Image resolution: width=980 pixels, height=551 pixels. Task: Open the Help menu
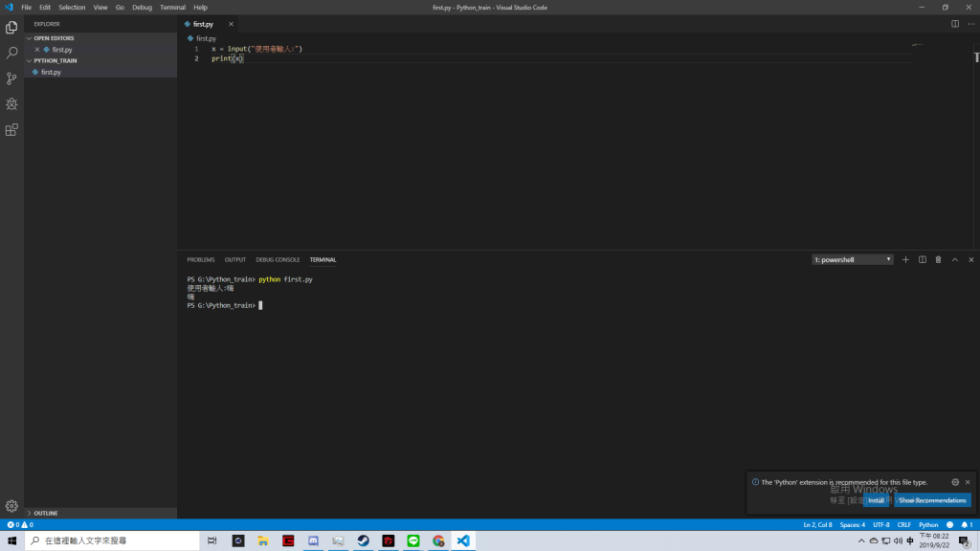200,8
